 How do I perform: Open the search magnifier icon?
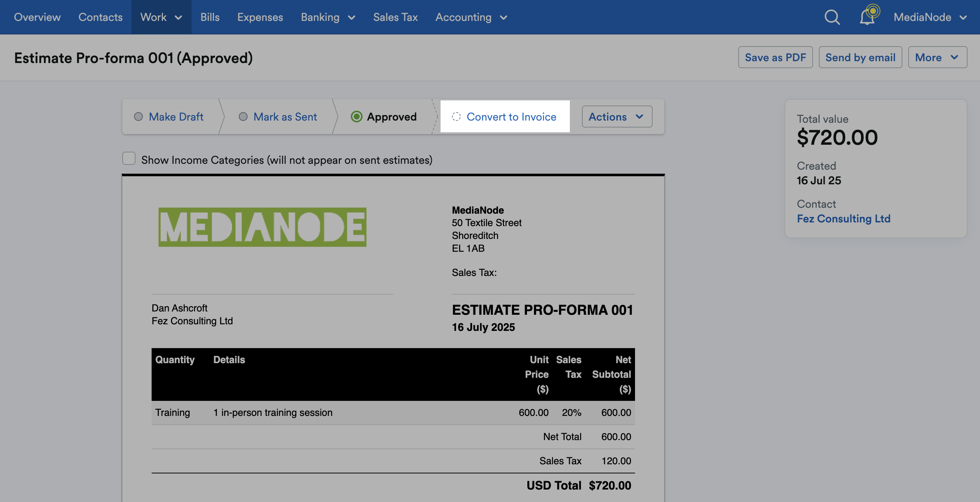832,17
